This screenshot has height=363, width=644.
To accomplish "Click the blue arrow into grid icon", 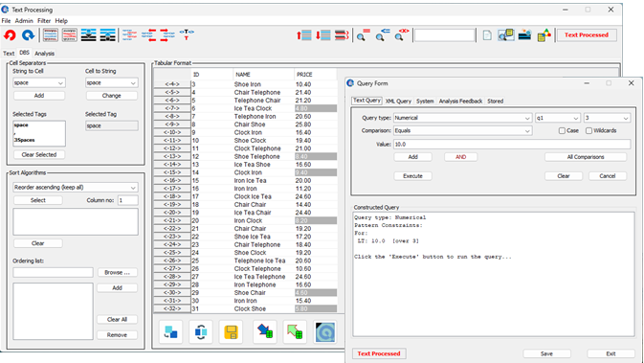I will tap(265, 331).
